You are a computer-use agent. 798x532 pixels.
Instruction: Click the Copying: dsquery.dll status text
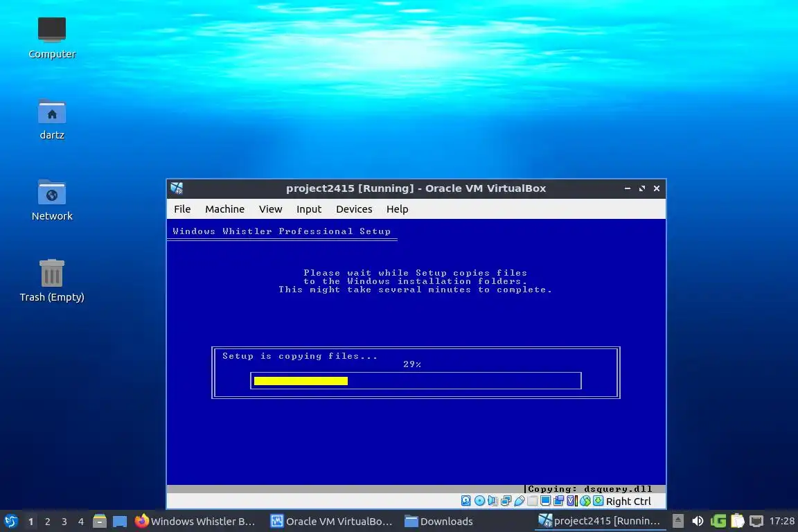(x=590, y=489)
